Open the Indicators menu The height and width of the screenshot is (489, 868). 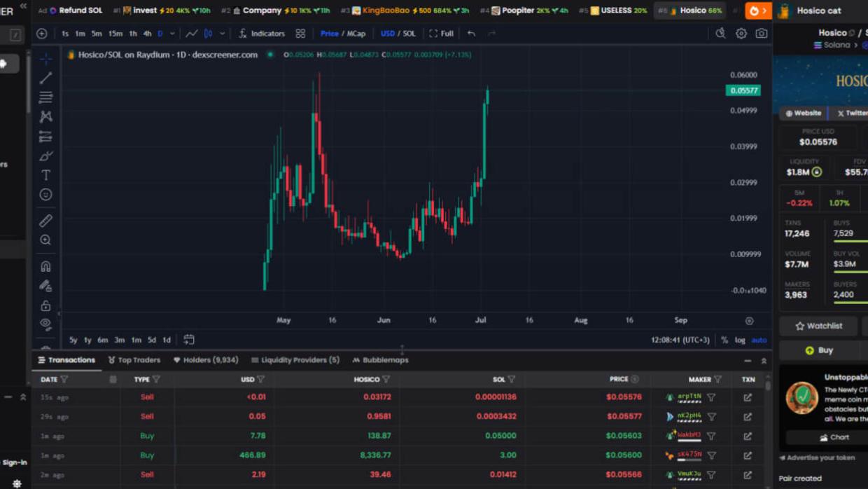point(262,34)
